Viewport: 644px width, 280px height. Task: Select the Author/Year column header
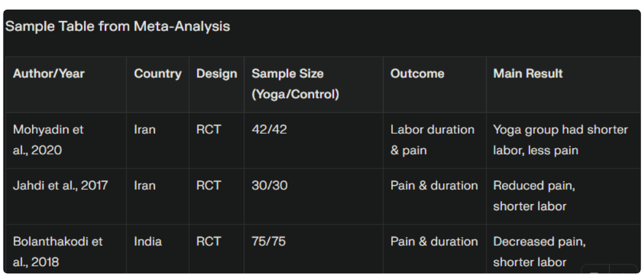click(x=49, y=74)
